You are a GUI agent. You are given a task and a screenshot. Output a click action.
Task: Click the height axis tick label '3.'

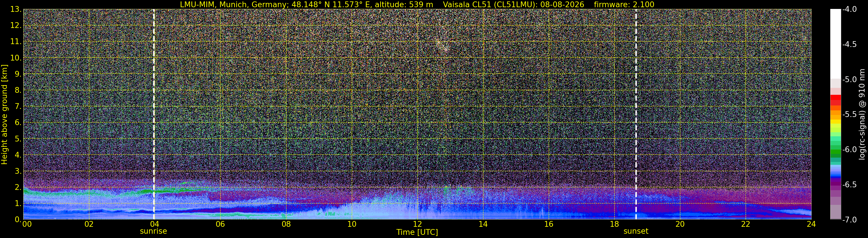tap(18, 171)
